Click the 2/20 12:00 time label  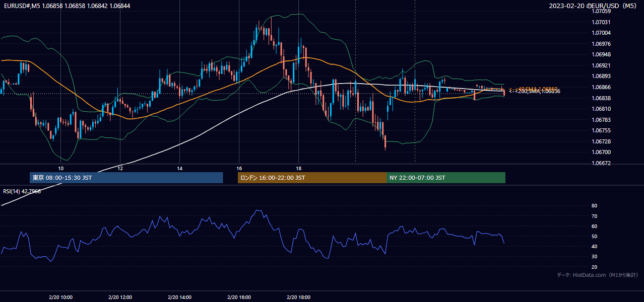pos(120,297)
